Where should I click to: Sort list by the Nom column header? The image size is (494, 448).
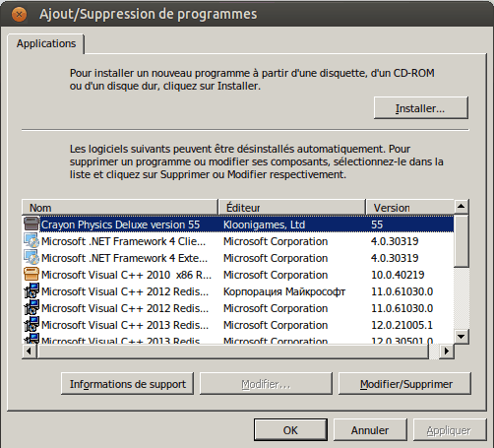120,208
